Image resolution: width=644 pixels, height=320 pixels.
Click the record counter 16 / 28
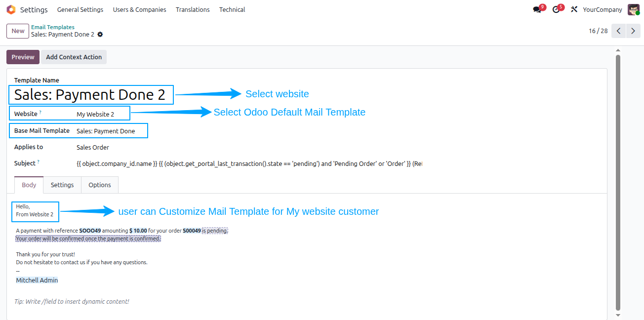click(598, 31)
